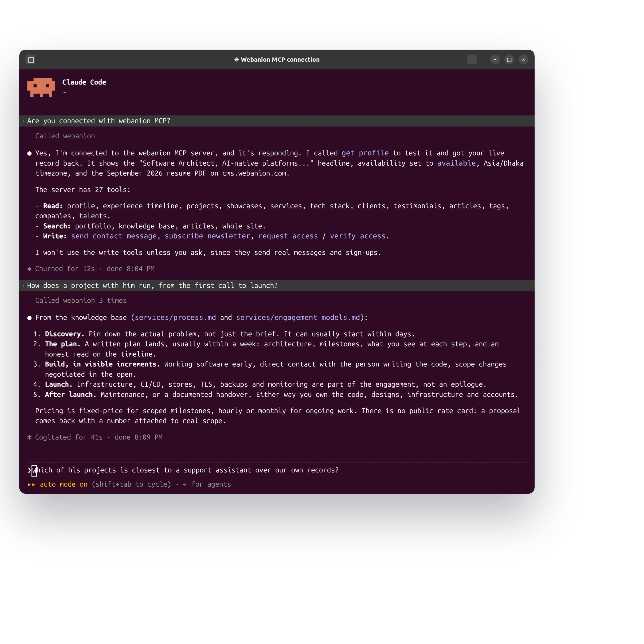Click 'Build, in visible increments.' heading

[102, 364]
